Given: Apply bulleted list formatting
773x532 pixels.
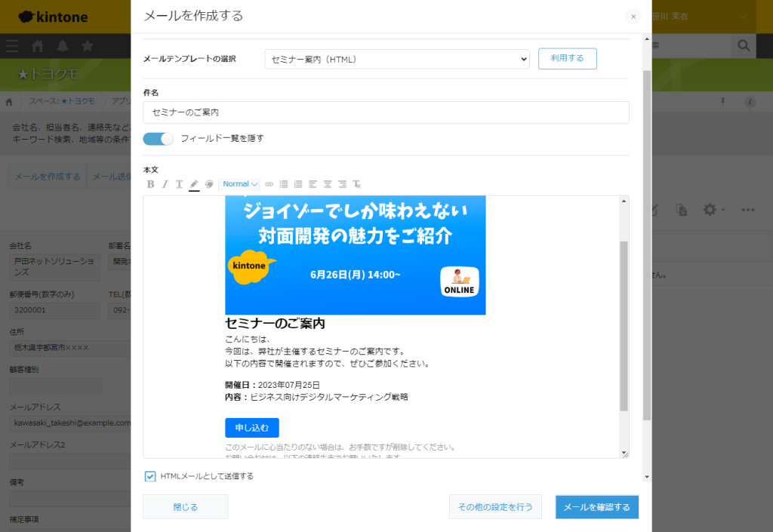Looking at the screenshot, I should pos(284,184).
